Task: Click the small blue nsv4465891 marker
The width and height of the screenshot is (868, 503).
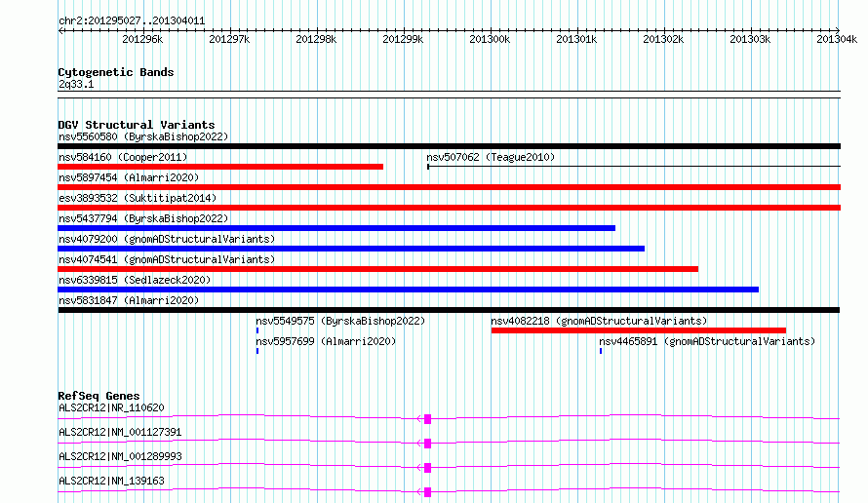Action: click(x=601, y=351)
